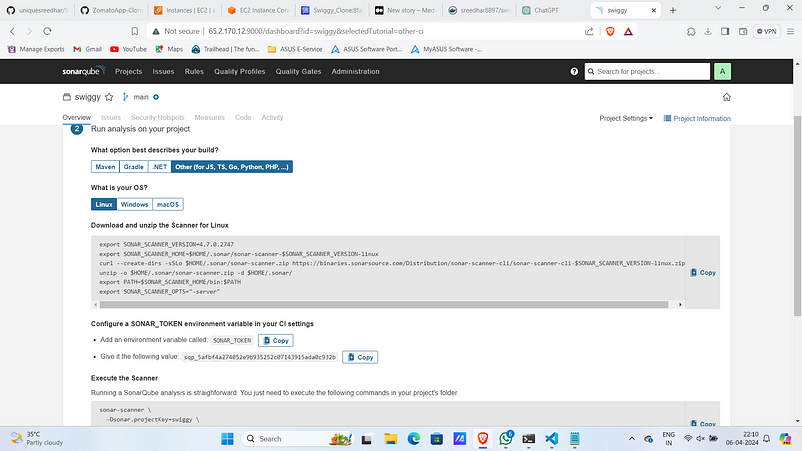
Task: Switch to EC2 Instance Connect browser tab
Action: 259,10
